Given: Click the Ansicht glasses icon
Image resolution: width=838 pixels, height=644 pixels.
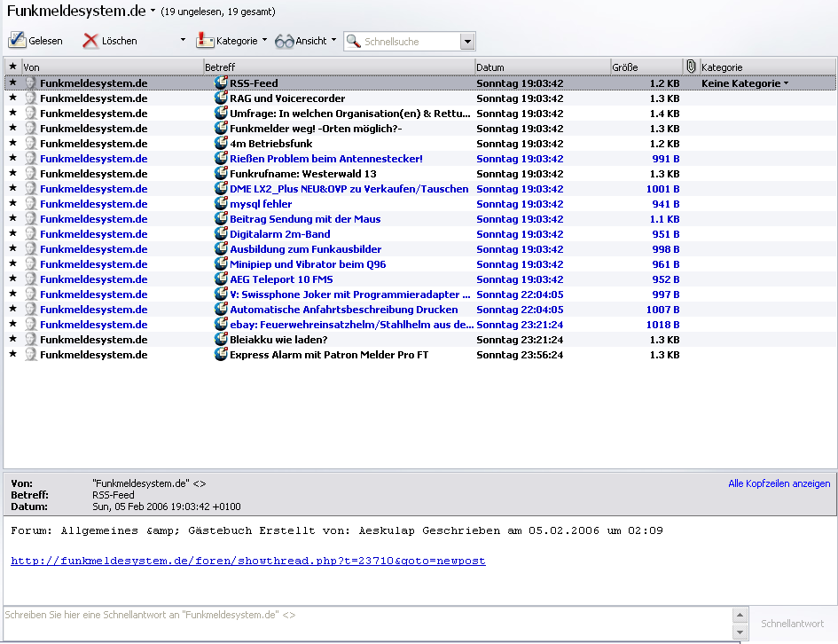Looking at the screenshot, I should tap(284, 41).
